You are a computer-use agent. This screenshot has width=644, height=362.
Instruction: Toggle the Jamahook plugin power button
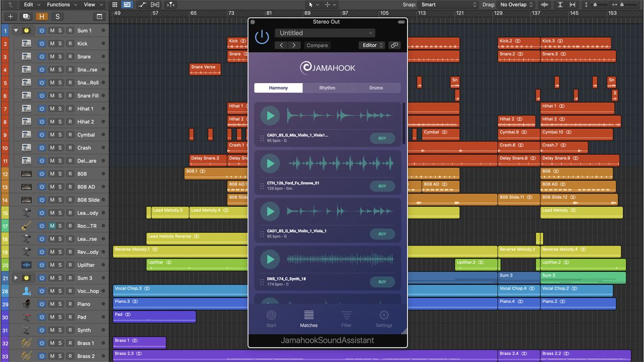point(262,36)
